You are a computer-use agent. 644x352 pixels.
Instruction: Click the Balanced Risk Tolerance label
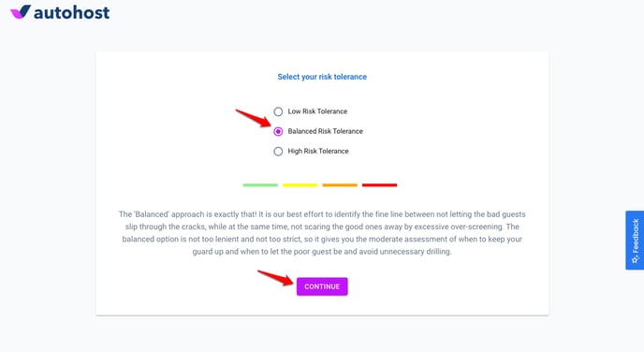[326, 131]
